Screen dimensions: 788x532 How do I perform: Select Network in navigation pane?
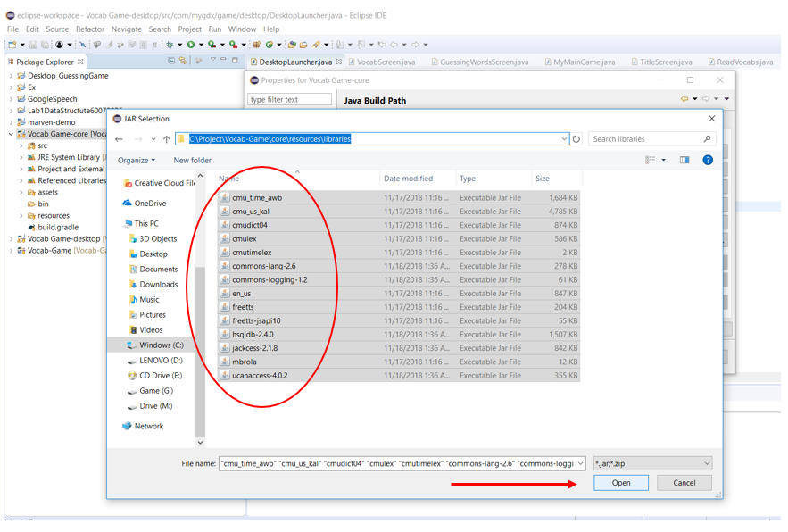(149, 427)
